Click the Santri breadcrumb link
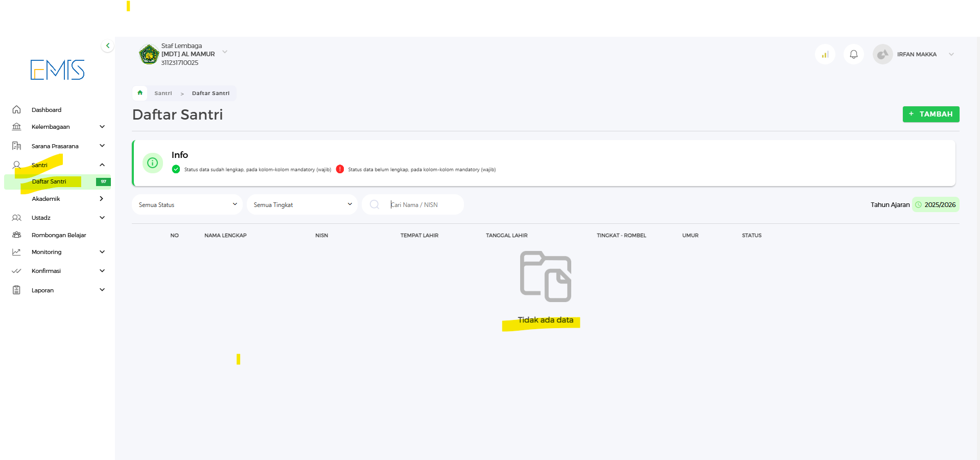 163,94
